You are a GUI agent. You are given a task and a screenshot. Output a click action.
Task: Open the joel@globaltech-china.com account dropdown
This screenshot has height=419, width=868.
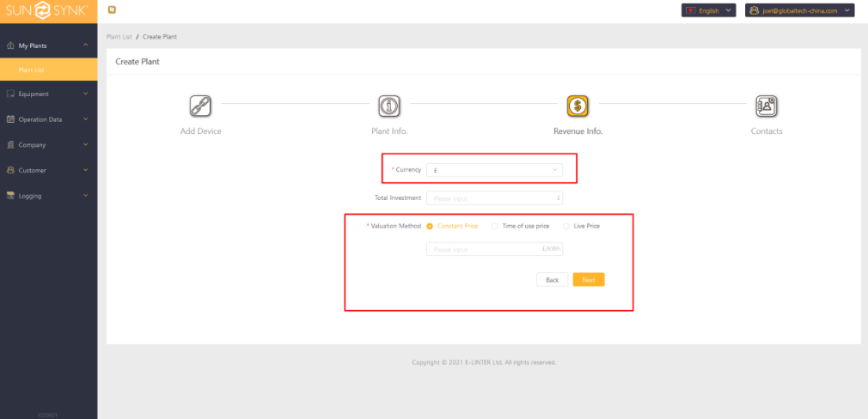pyautogui.click(x=800, y=10)
